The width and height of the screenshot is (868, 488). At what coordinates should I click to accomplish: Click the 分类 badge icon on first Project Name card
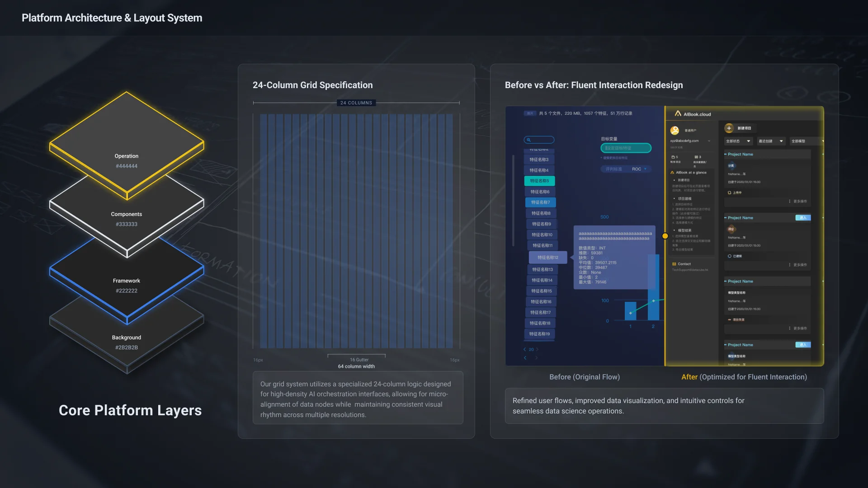click(732, 165)
